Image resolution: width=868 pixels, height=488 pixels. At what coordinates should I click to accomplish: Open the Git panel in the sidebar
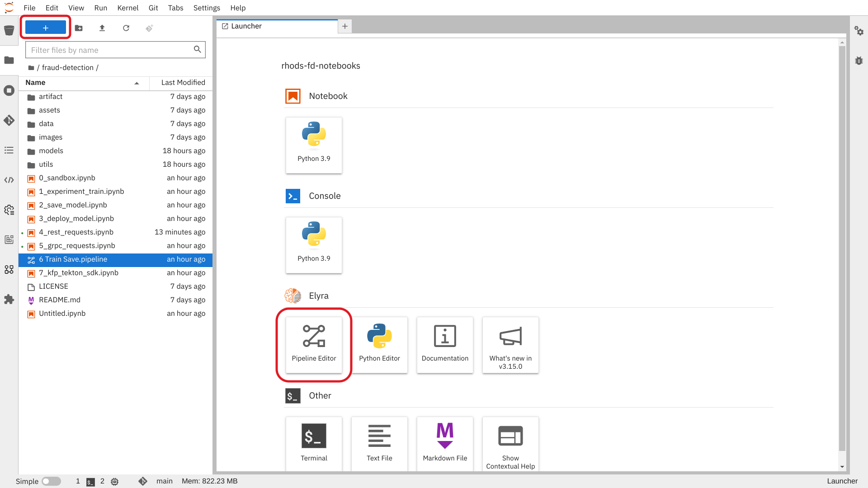[x=9, y=120]
